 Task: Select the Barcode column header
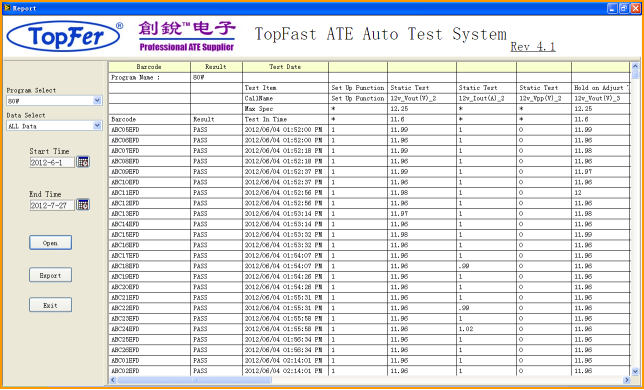coord(149,67)
